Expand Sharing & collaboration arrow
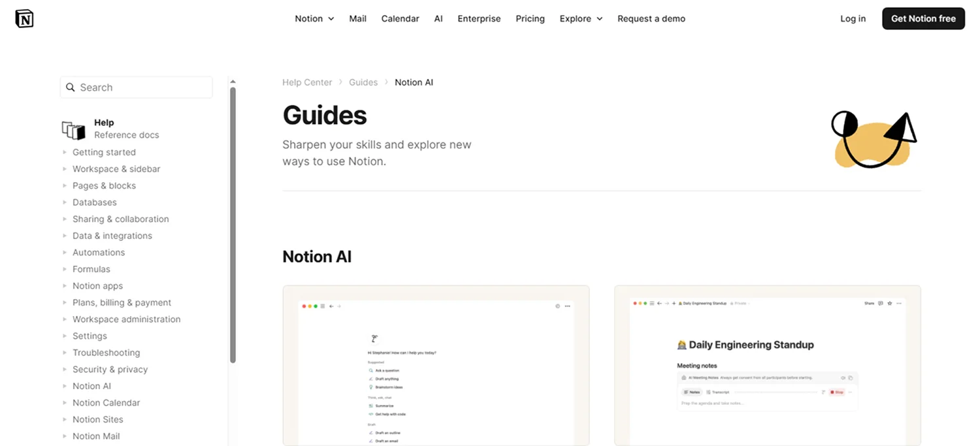This screenshot has width=980, height=446. (65, 219)
